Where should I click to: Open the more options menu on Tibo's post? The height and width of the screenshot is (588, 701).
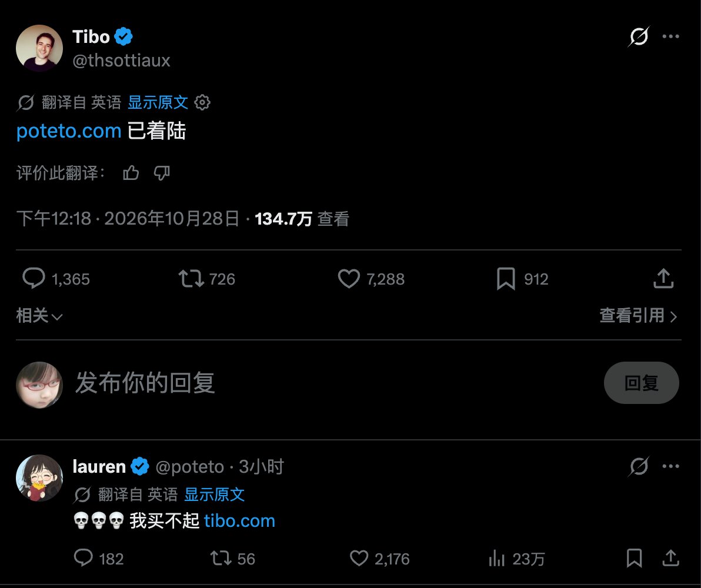click(670, 36)
